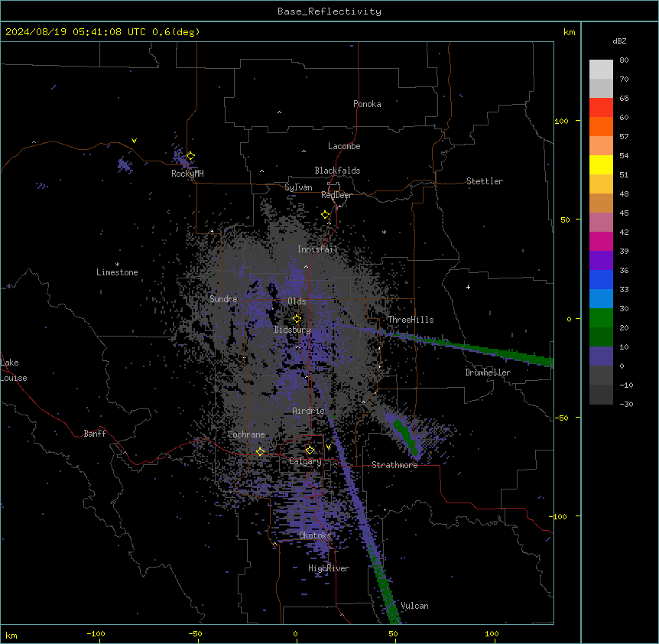Pick the purple 36-39 dBZ legend swatch
This screenshot has width=659, height=644.
601,261
